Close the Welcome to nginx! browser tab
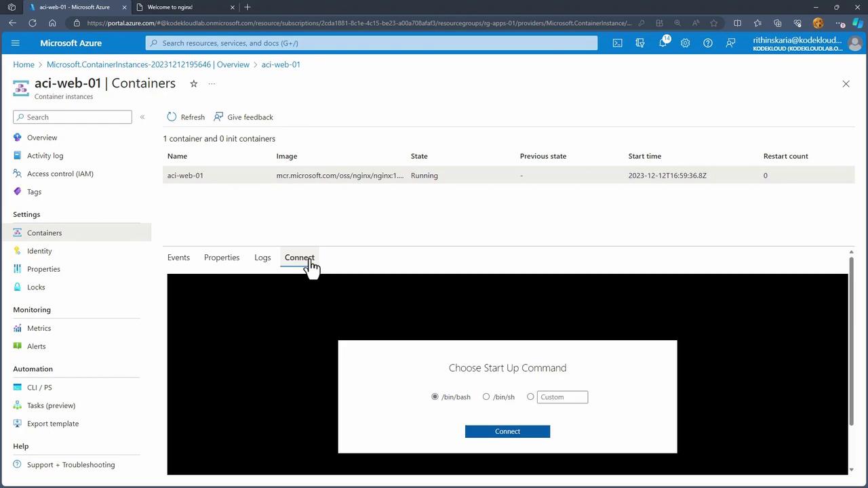Screen dimensions: 868x488 233,7
